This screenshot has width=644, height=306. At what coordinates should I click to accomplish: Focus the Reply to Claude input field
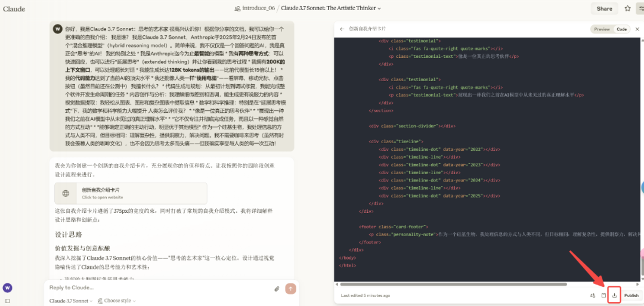pos(155,288)
